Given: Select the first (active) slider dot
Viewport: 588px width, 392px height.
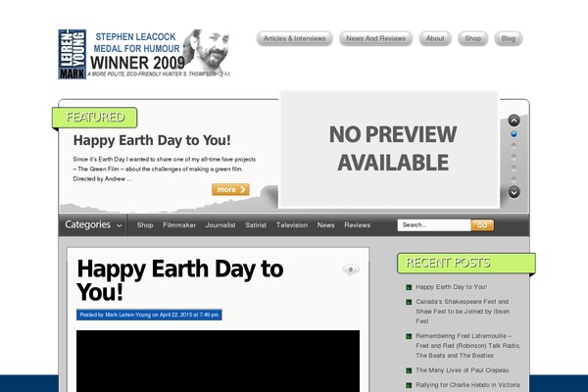Looking at the screenshot, I should 514,134.
